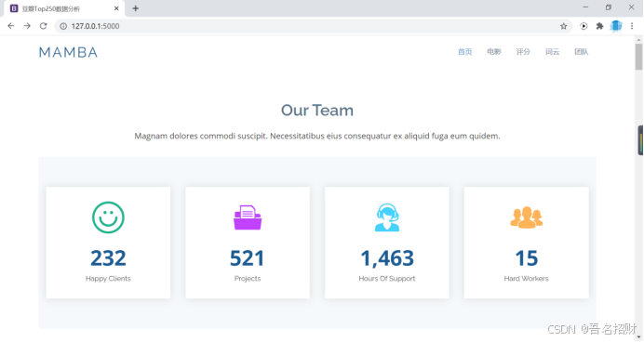Screen dimensions: 644x342
Task: Open the Chrome three-dot menu
Action: tap(632, 26)
